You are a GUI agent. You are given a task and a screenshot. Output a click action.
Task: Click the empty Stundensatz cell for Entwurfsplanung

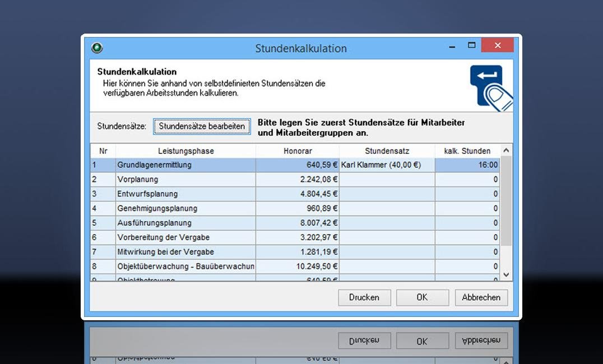pos(387,194)
